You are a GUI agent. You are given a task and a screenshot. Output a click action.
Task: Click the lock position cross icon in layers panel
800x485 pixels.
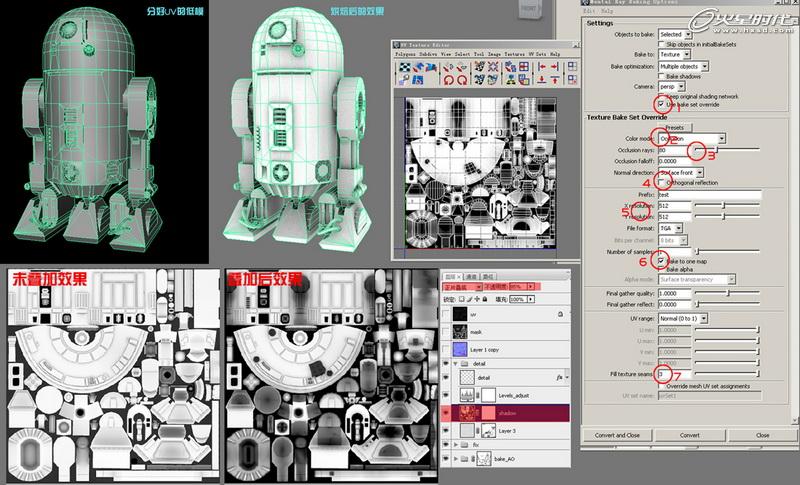point(477,299)
